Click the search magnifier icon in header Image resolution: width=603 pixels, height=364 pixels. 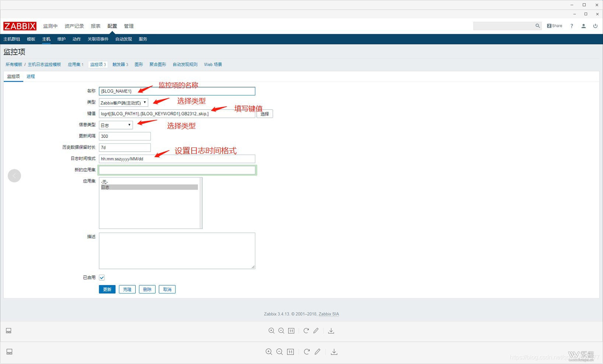pos(537,26)
